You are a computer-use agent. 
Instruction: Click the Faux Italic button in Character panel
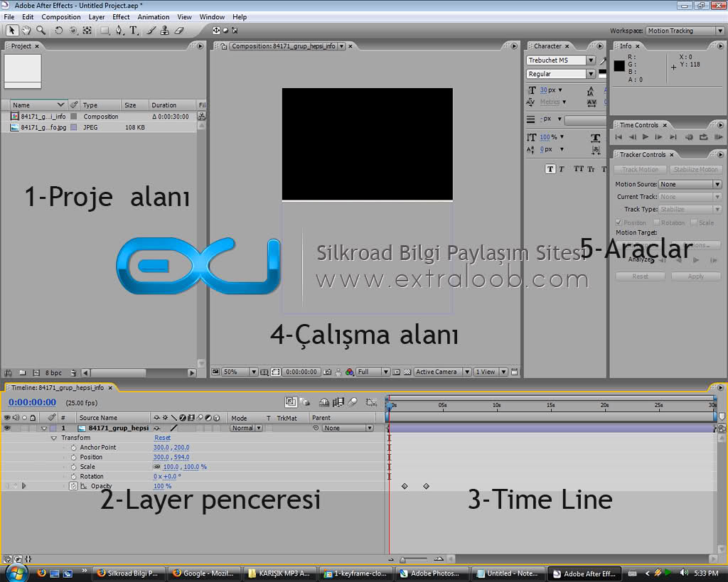(x=562, y=169)
